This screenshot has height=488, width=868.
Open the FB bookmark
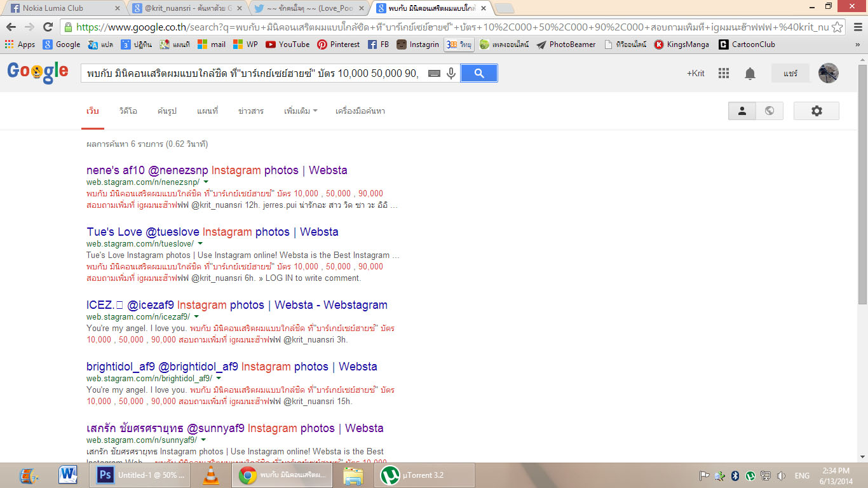tap(378, 44)
